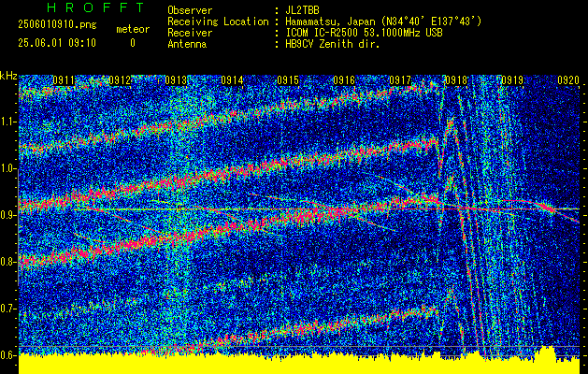The height and width of the screenshot is (374, 588).
Task: Click the 0918 time marker
Action: point(456,79)
